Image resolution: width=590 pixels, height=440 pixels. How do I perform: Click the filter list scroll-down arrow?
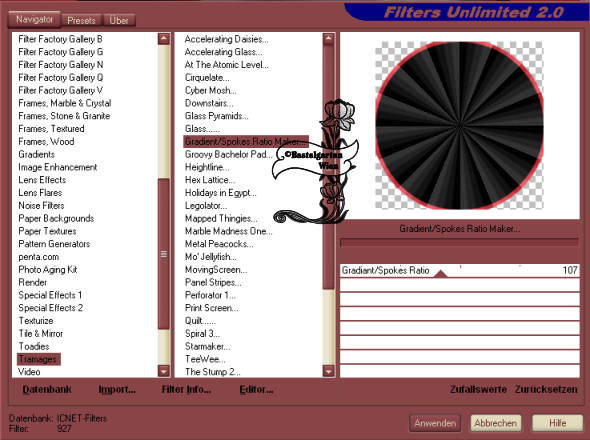click(x=328, y=371)
